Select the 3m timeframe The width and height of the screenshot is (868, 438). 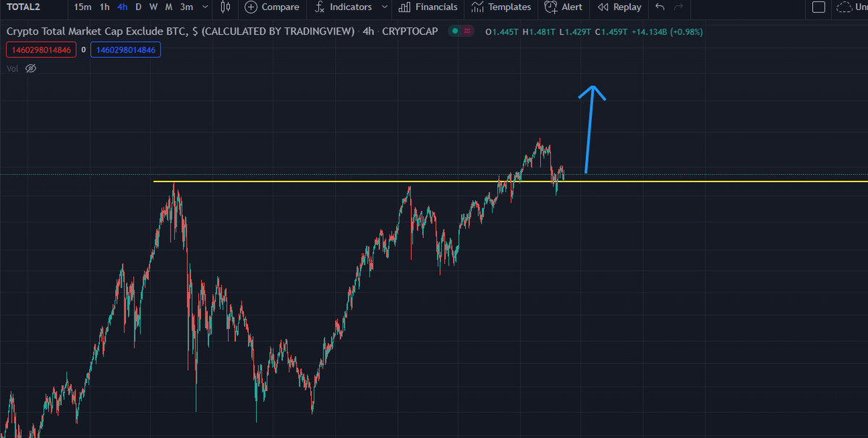pyautogui.click(x=187, y=7)
